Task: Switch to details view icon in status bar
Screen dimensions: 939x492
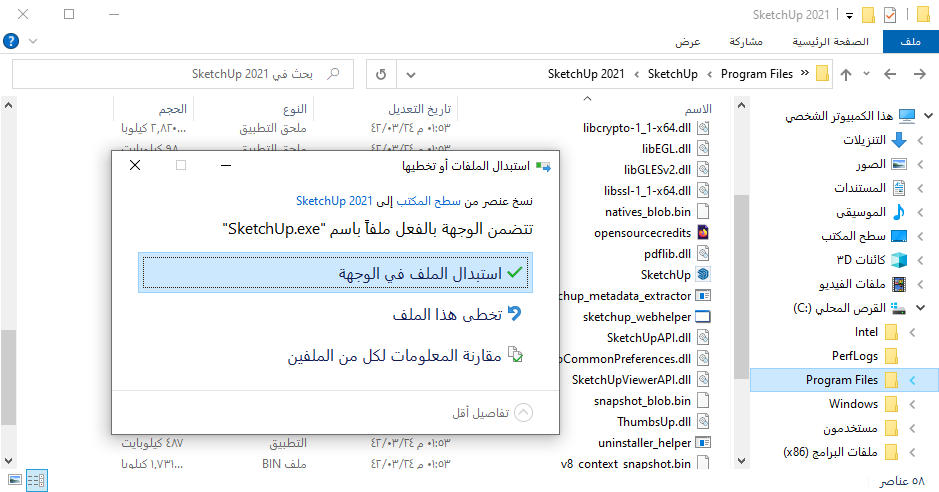Action: coord(37,480)
